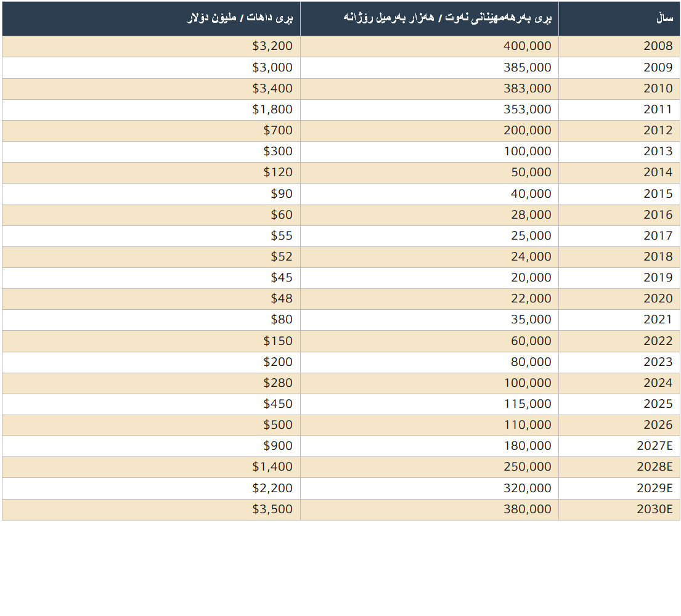681x616 pixels.
Task: Click the 200,000 production cell
Action: pyautogui.click(x=528, y=131)
